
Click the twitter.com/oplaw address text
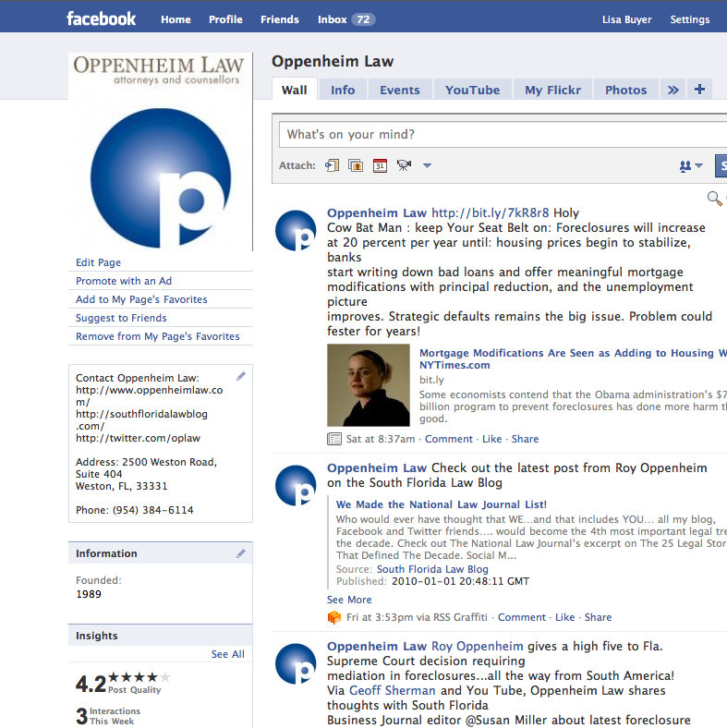(x=138, y=438)
